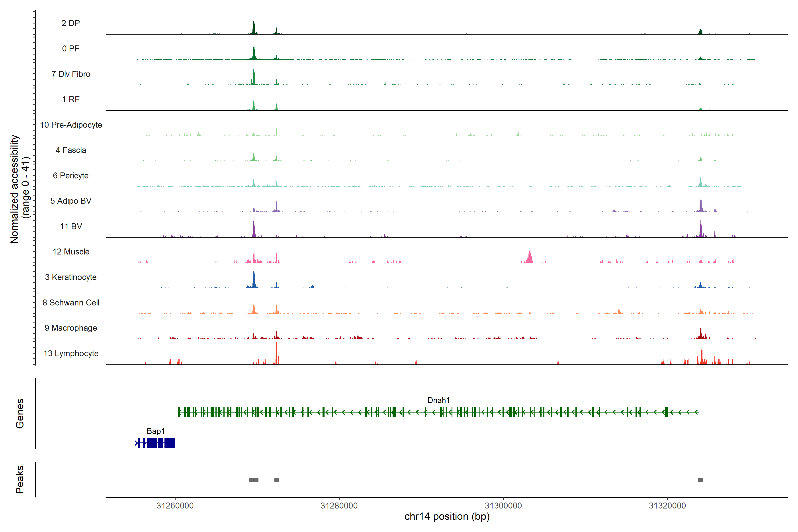Click the 10 Pre-Adipocyte track label
The height and width of the screenshot is (532, 798).
click(x=70, y=125)
